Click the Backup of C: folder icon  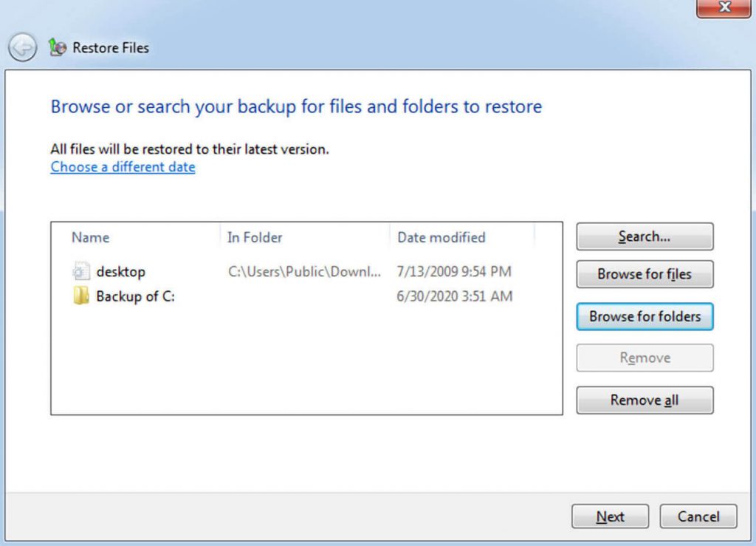[x=80, y=296]
